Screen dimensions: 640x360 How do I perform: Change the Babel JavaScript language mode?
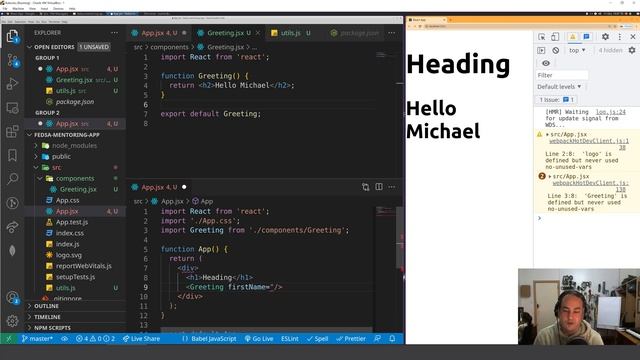213,338
